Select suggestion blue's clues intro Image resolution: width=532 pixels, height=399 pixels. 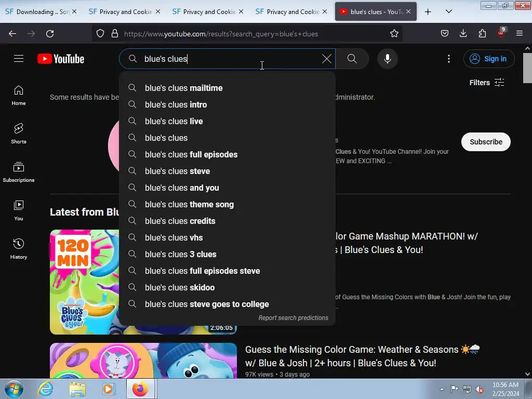coord(227,104)
